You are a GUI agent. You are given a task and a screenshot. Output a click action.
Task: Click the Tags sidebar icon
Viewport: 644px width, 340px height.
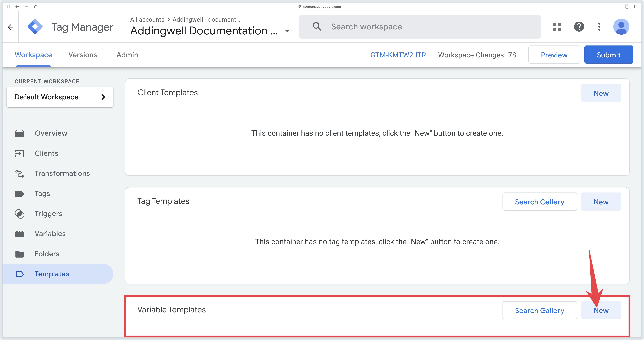[x=19, y=194]
